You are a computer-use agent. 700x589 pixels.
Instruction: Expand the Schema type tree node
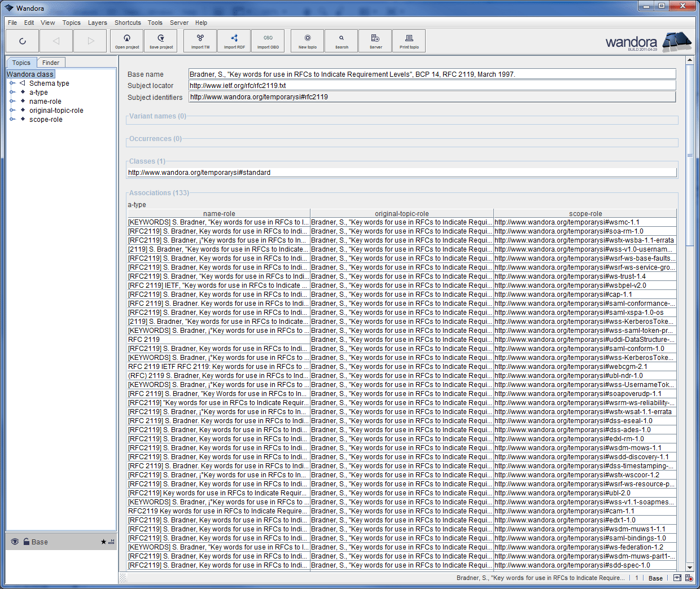tap(12, 83)
